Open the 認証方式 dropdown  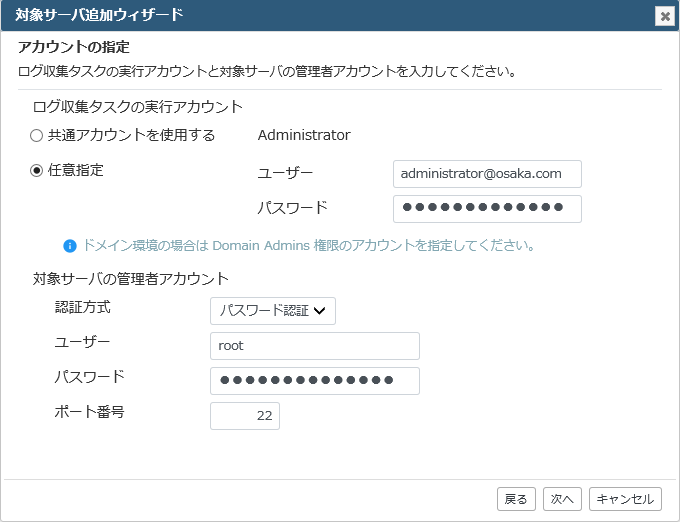pos(273,311)
